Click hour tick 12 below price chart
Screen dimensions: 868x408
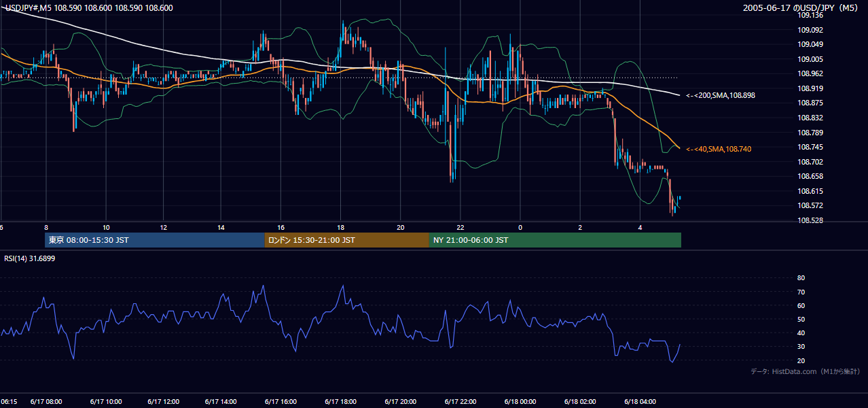tap(164, 227)
